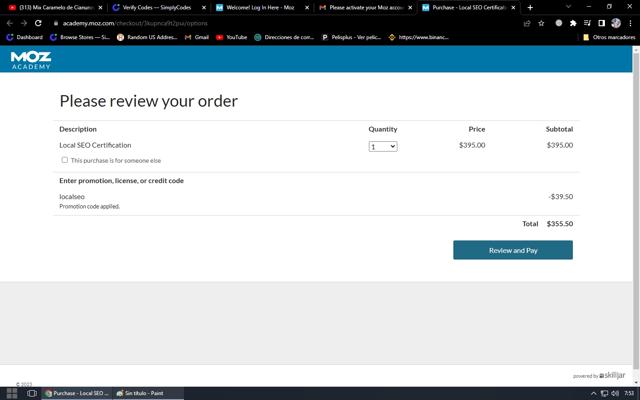Check 'This purchase is for someone else'

64,160
